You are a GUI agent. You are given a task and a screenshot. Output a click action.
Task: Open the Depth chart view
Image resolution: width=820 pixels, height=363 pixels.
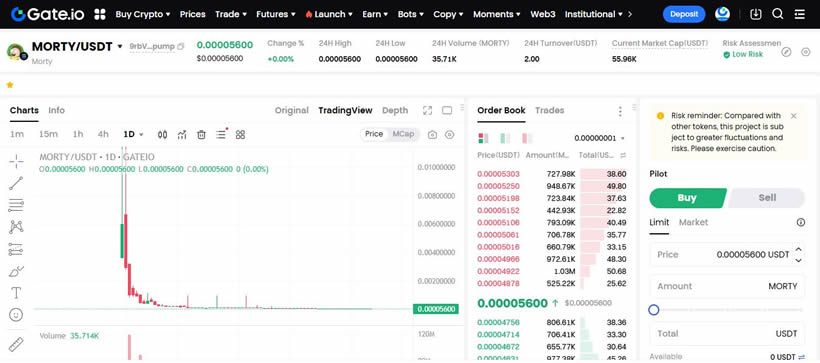pos(395,110)
